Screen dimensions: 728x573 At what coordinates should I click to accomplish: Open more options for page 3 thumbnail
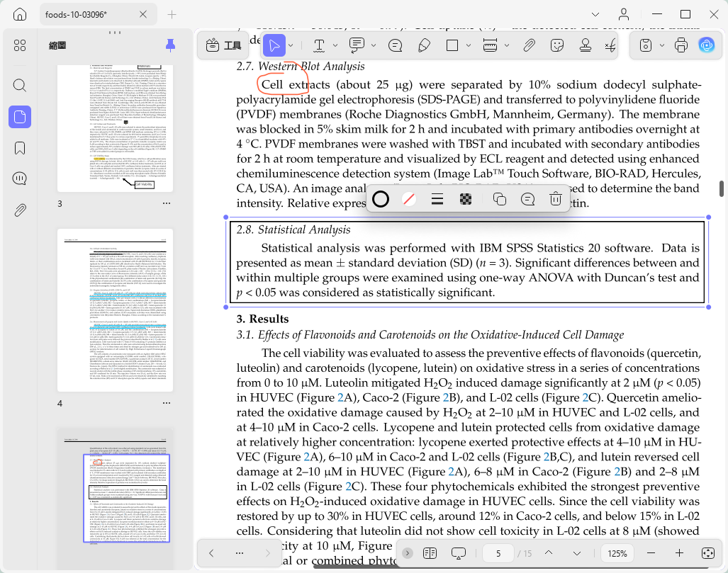tap(167, 203)
